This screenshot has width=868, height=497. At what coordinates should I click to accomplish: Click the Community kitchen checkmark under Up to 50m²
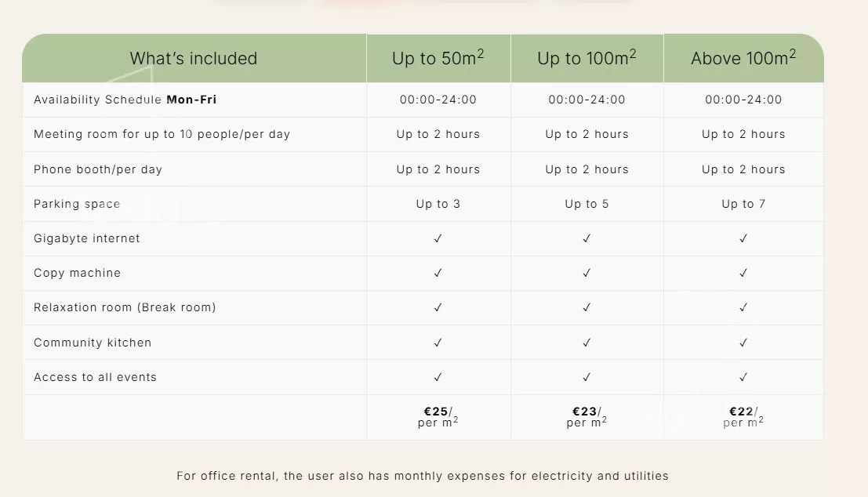point(438,343)
